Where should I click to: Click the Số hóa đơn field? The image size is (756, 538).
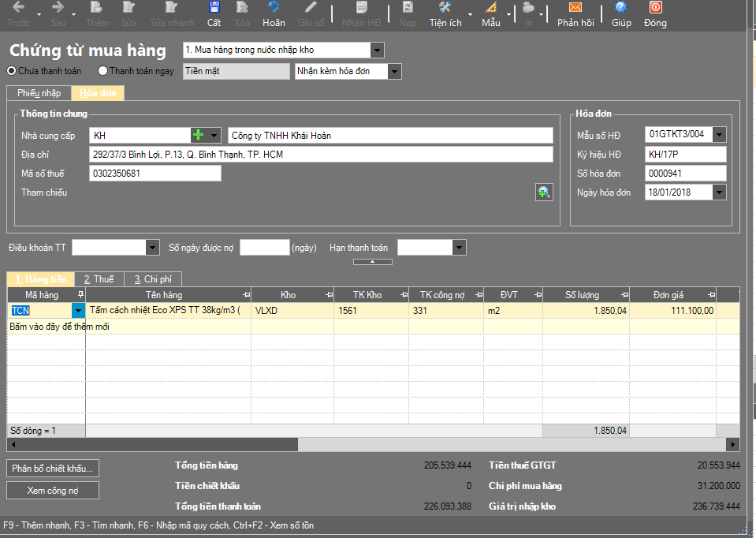coord(686,174)
